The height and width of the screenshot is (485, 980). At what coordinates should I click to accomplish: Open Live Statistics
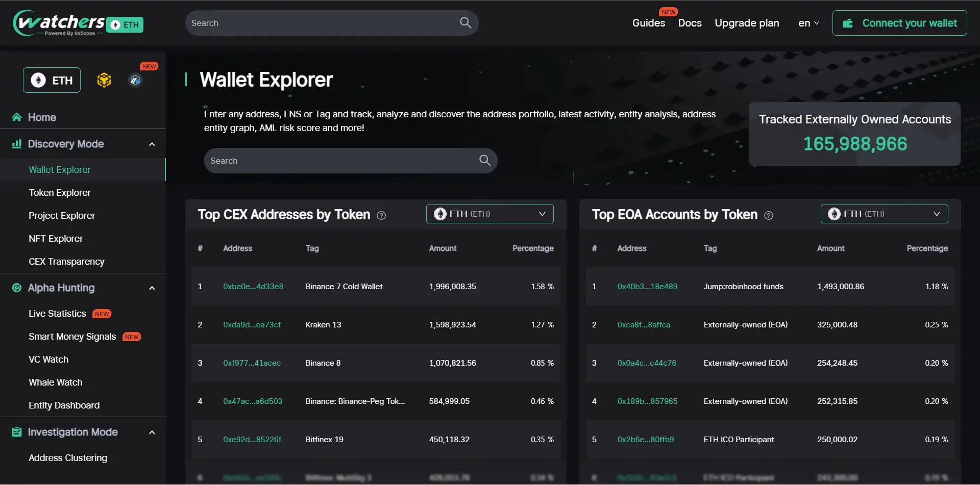coord(57,314)
